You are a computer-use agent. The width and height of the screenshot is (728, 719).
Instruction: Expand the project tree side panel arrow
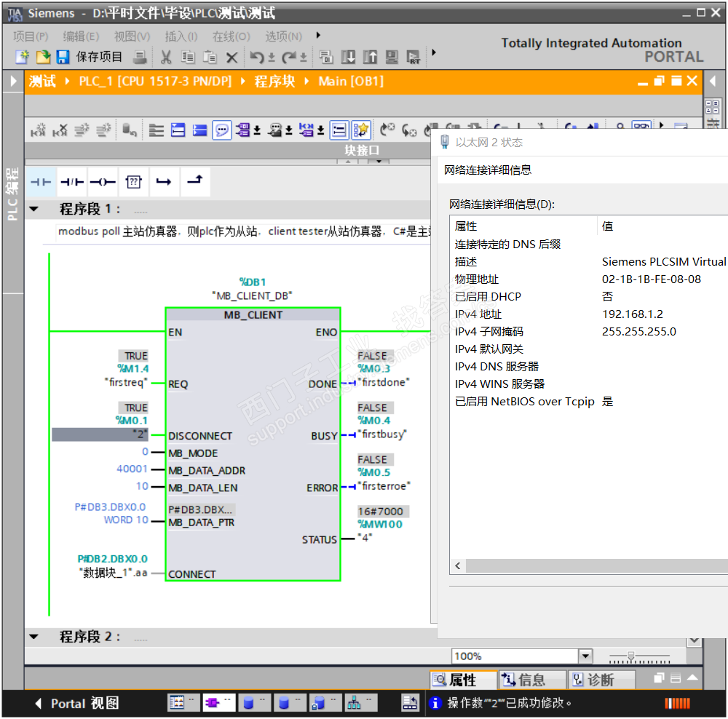[13, 82]
